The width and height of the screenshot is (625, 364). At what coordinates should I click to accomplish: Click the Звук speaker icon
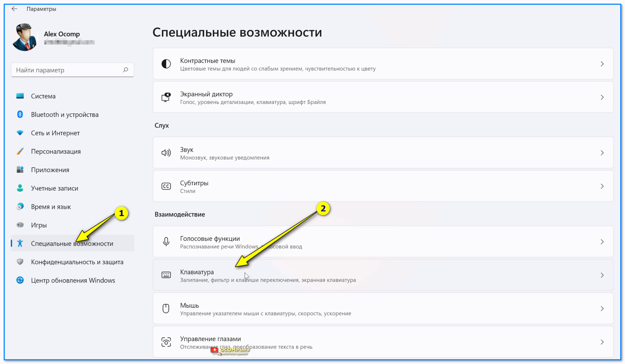[x=166, y=153]
